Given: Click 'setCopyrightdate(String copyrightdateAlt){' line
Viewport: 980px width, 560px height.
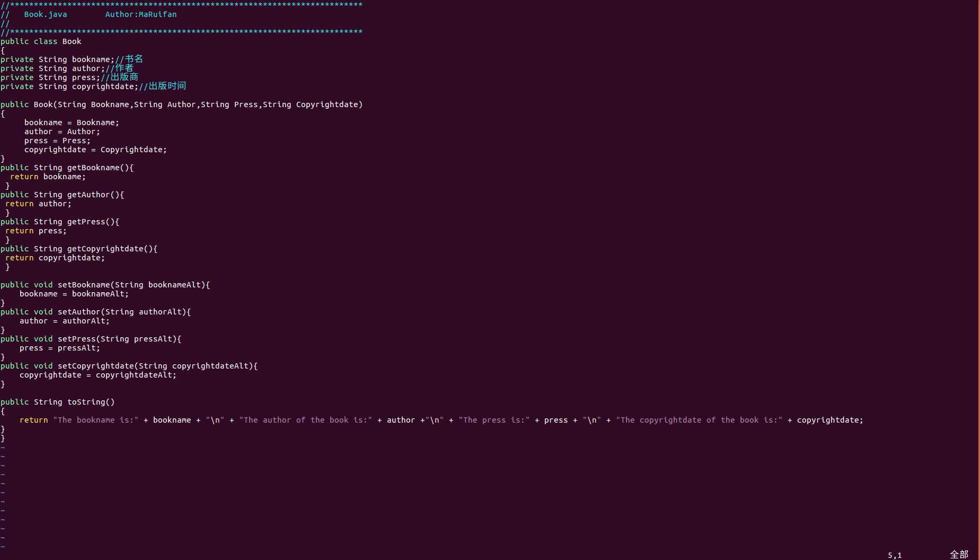Looking at the screenshot, I should tap(129, 366).
